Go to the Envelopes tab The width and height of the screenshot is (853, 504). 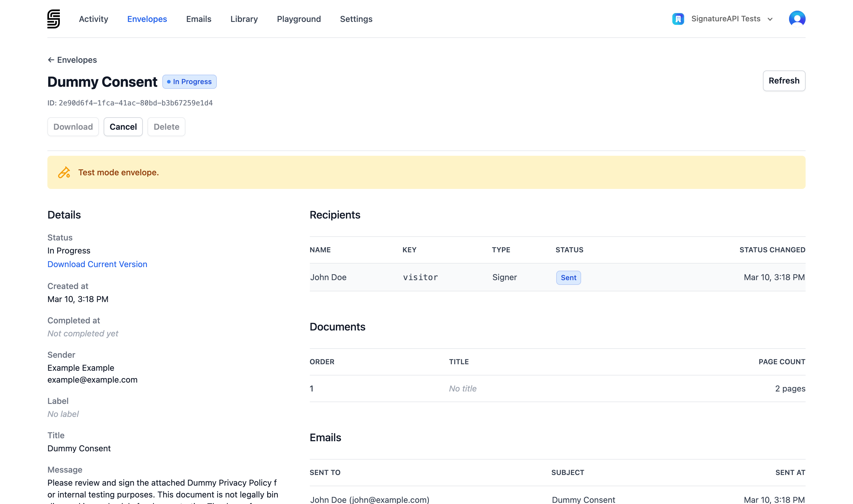(147, 19)
